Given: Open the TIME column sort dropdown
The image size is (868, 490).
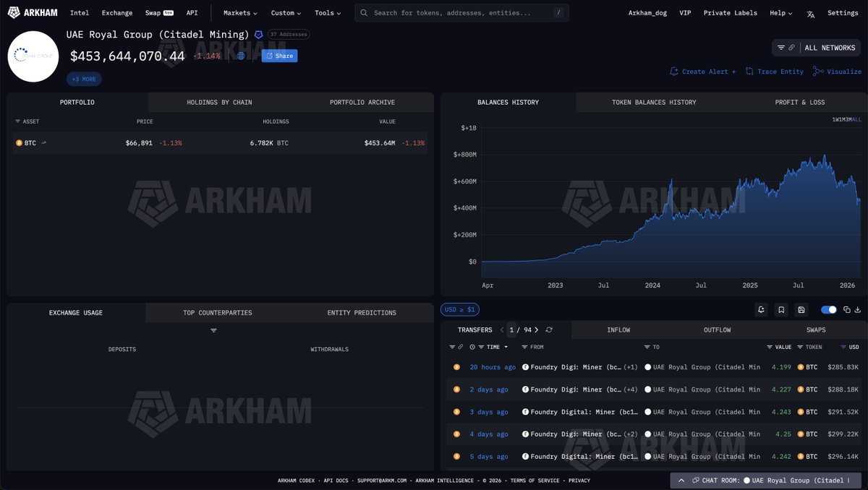Looking at the screenshot, I should 506,347.
